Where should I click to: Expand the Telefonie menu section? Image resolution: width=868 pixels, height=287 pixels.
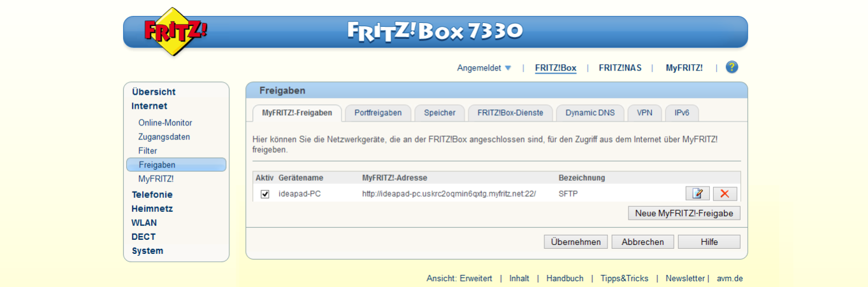[x=152, y=195]
